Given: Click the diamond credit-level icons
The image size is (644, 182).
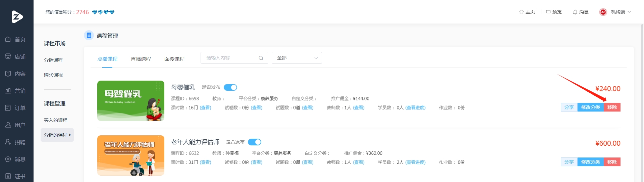Looking at the screenshot, I should tap(103, 12).
